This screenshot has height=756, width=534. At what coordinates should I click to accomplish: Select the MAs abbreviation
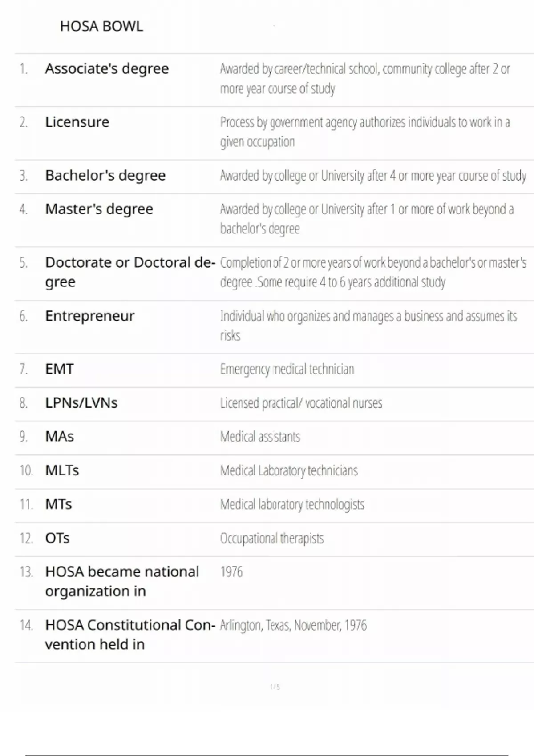point(59,437)
